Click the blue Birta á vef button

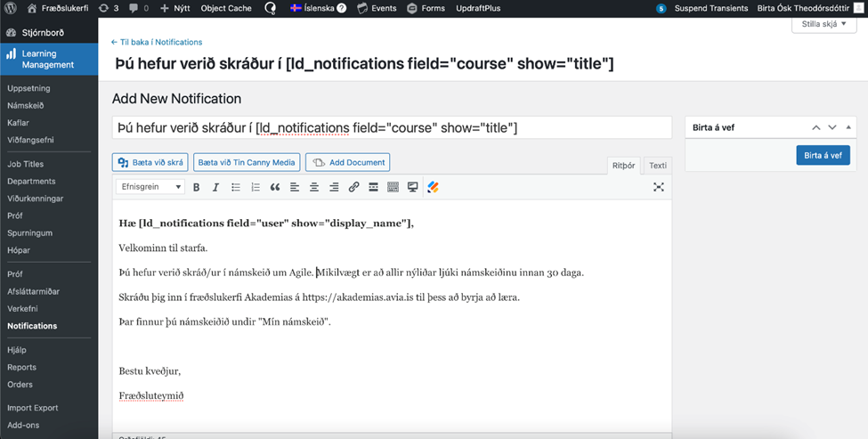(x=823, y=155)
